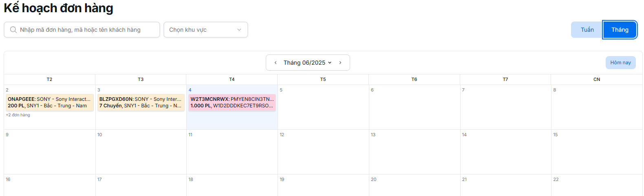Click the Chọn khu vực chevron arrow

pyautogui.click(x=239, y=30)
